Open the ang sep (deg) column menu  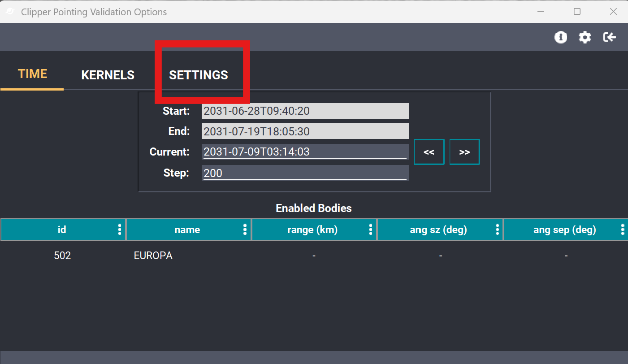pyautogui.click(x=623, y=230)
